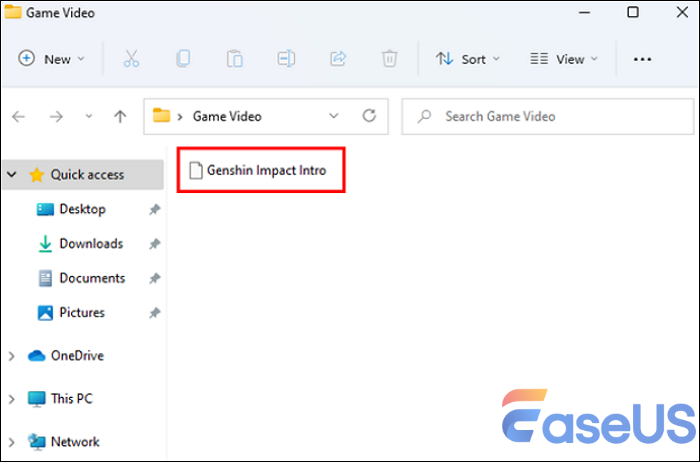This screenshot has width=700, height=462.
Task: Expand the This PC tree node
Action: click(x=12, y=399)
